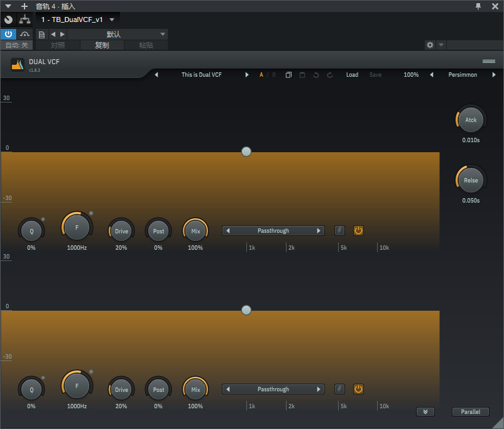Go to next plugin preset after This is Dual VCF
Viewport: 504px width, 429px height.
pos(247,75)
